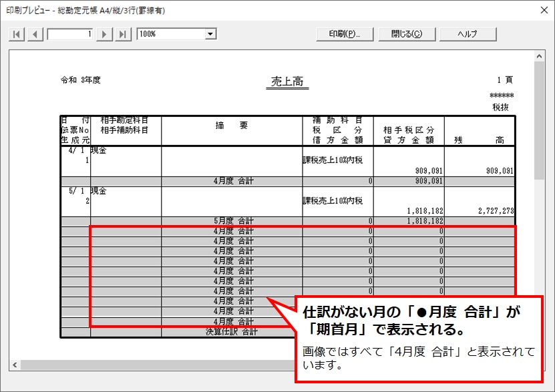
Task: Open the 100% zoom dropdown
Action: click(210, 34)
